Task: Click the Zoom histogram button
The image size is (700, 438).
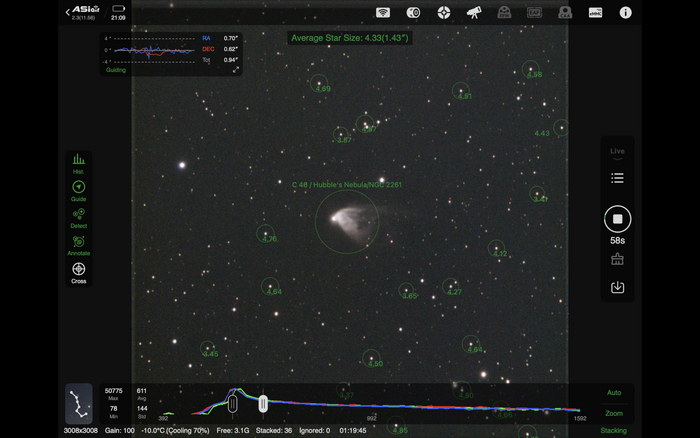Action: pyautogui.click(x=613, y=413)
